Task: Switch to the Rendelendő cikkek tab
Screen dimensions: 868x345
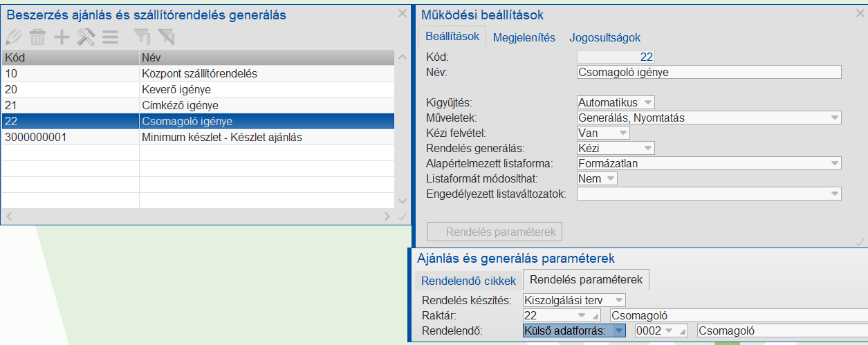Action: click(x=469, y=281)
